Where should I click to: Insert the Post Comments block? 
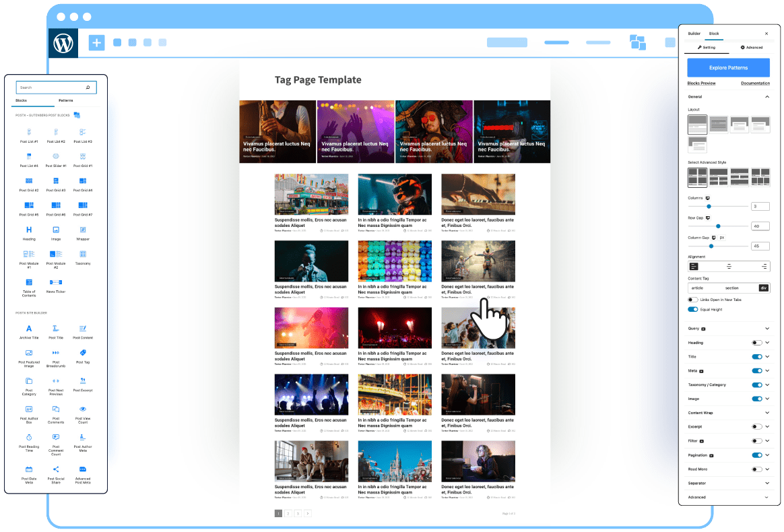(x=56, y=415)
